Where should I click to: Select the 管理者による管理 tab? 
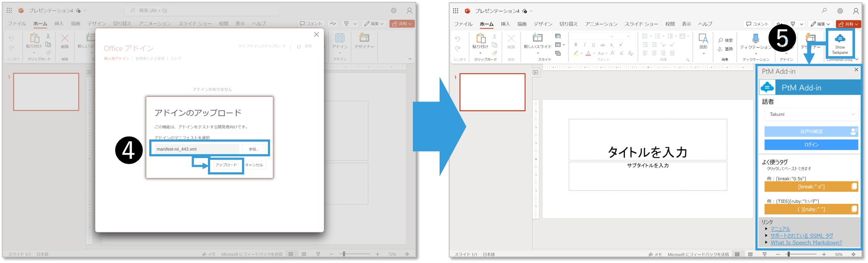coord(150,59)
